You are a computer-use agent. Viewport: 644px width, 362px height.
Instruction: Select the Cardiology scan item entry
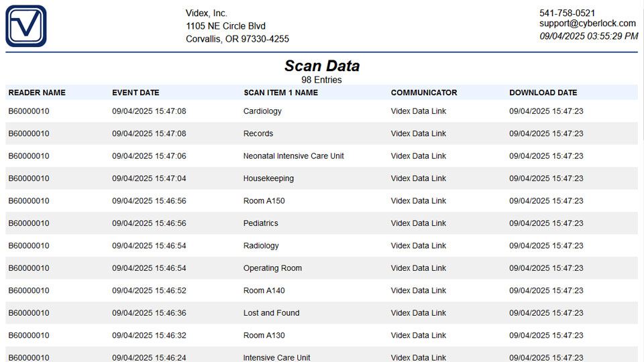[262, 111]
